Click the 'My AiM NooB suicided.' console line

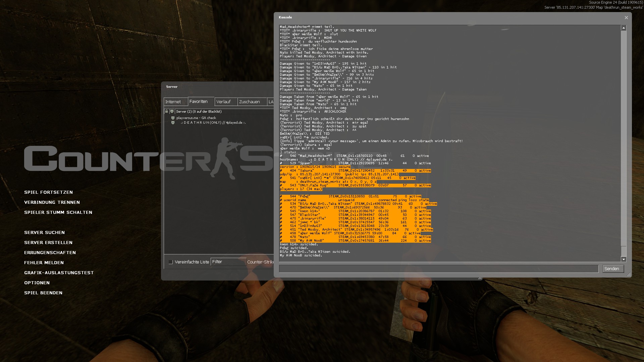coord(301,255)
